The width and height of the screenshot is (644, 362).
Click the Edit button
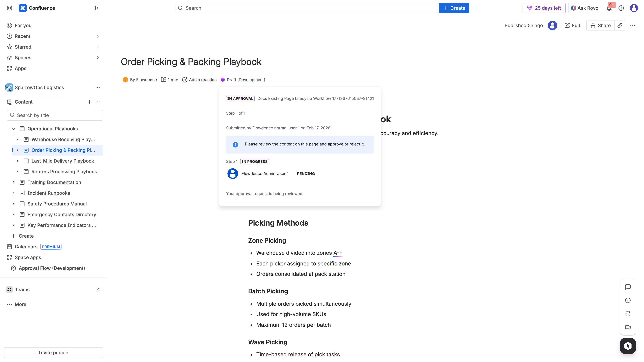[x=573, y=25]
